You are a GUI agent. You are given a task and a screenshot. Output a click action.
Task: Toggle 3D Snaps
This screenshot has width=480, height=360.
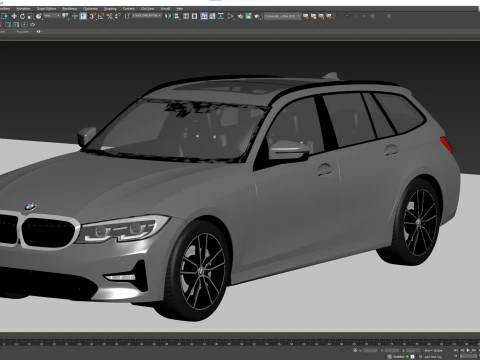pos(93,16)
